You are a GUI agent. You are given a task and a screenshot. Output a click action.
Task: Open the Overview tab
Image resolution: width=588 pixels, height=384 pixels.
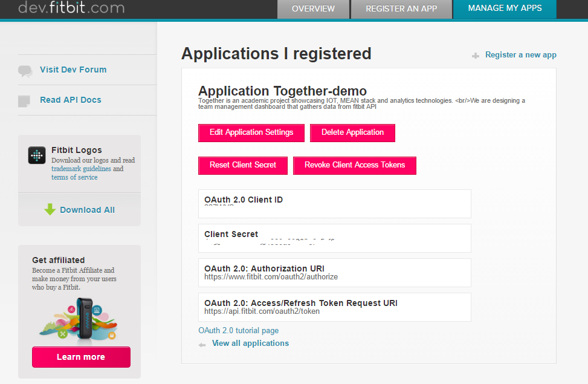(x=313, y=8)
